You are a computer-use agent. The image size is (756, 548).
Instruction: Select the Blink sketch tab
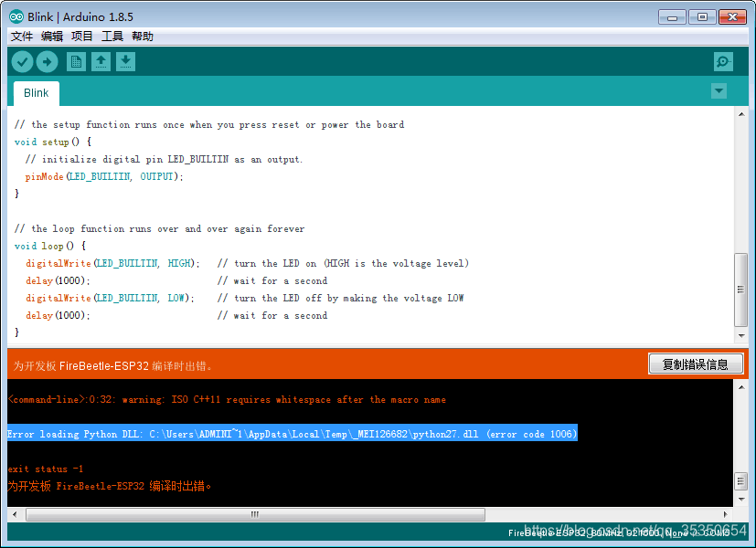(x=37, y=93)
